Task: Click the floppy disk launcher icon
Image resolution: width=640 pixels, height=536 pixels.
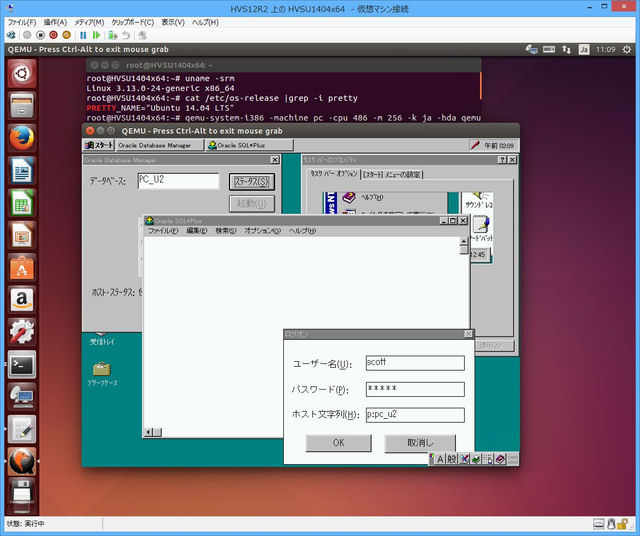Action: (x=22, y=494)
